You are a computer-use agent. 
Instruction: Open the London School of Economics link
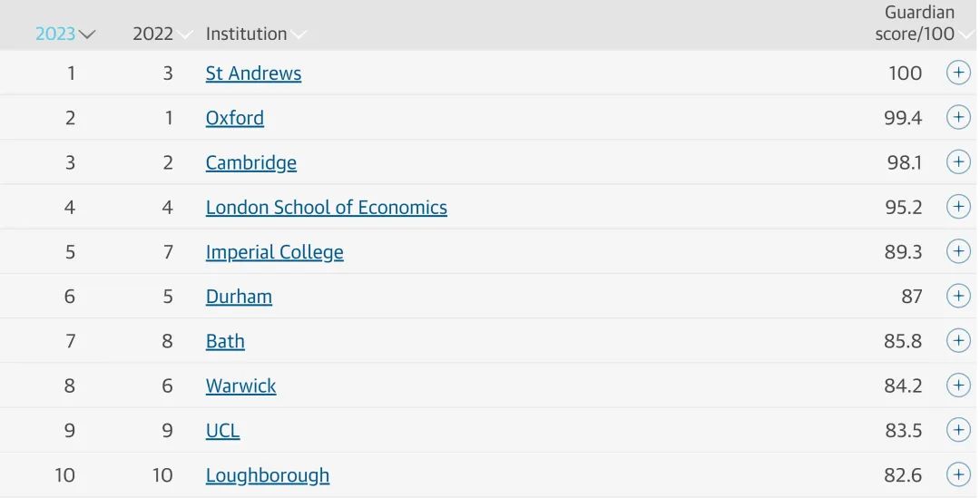(x=327, y=208)
